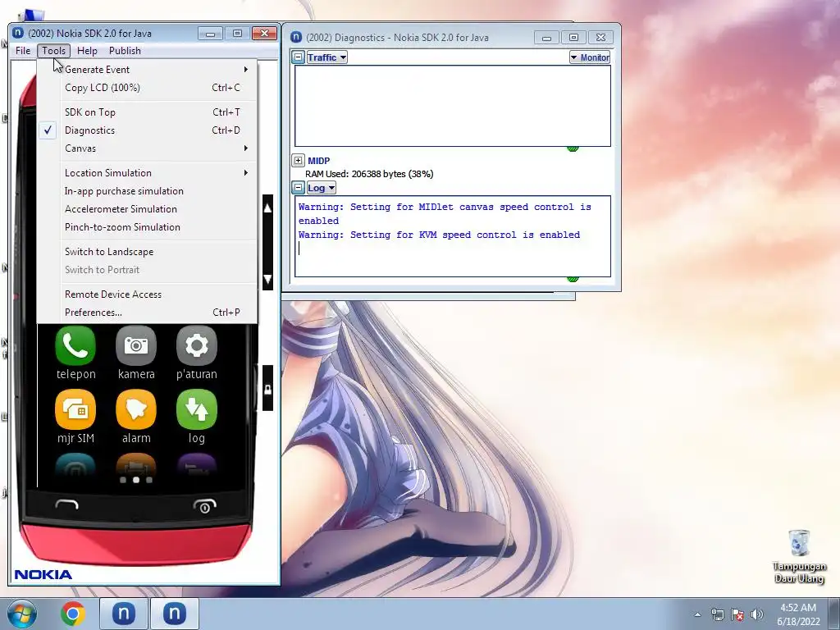Click the taskbar clock and date
The height and width of the screenshot is (630, 840).
[x=798, y=614]
